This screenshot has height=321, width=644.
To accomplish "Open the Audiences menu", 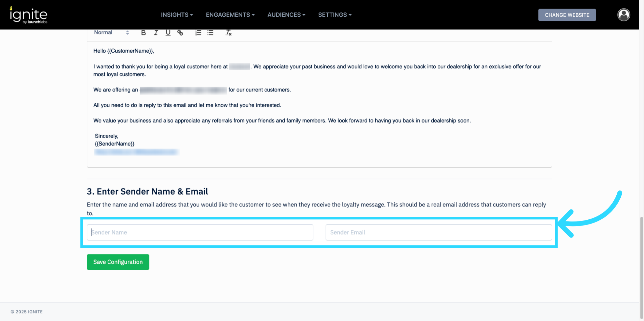I will [286, 15].
